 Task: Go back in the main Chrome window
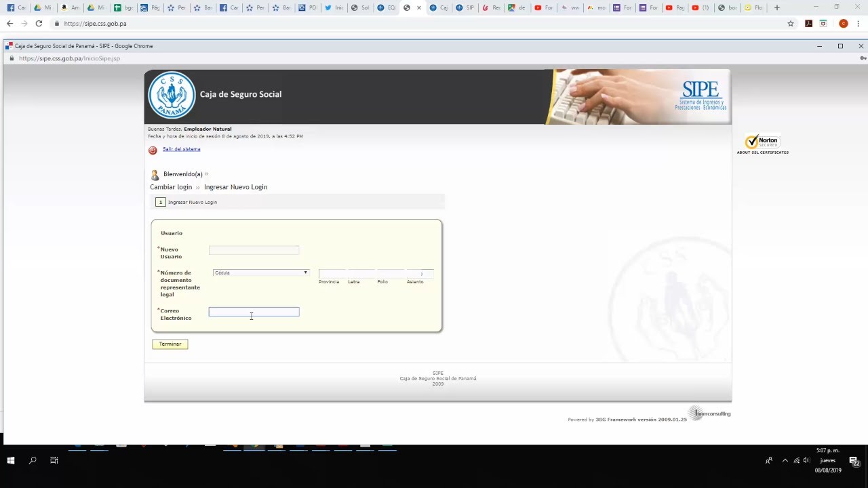(x=9, y=23)
